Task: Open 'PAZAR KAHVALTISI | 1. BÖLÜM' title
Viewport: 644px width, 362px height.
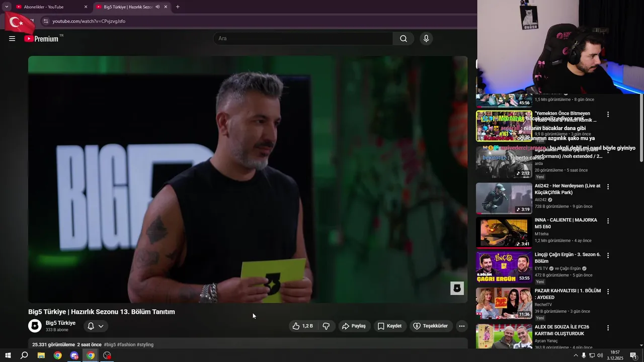Action: tap(568, 294)
